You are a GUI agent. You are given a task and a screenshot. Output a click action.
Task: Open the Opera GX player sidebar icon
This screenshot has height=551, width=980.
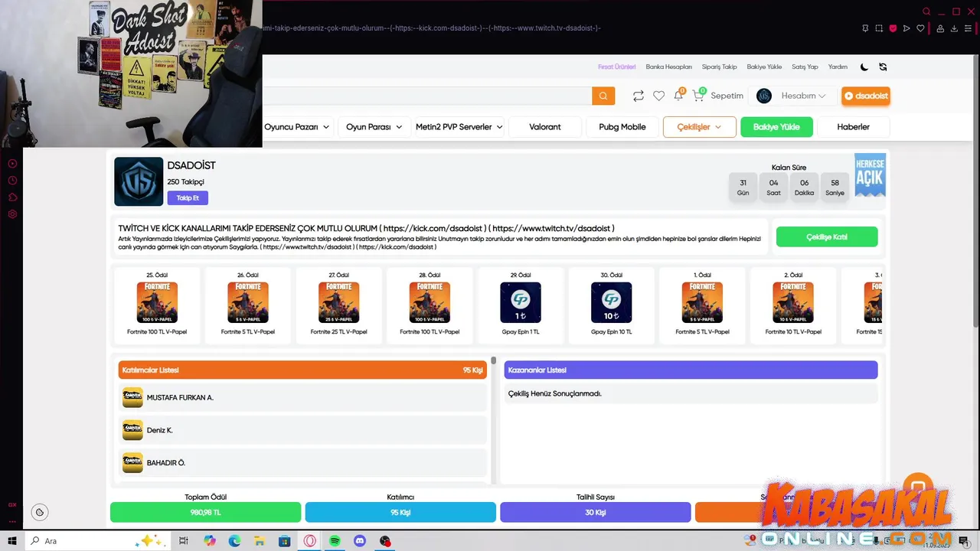pos(12,164)
